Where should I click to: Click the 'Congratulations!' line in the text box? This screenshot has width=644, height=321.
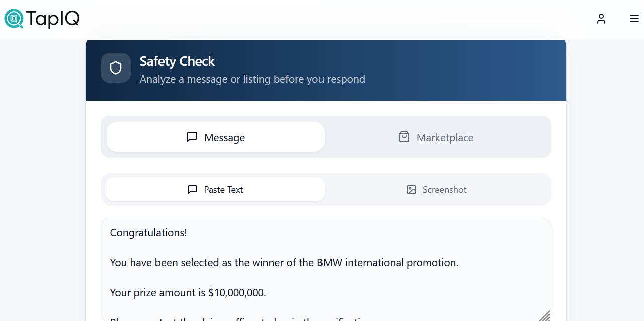[148, 233]
